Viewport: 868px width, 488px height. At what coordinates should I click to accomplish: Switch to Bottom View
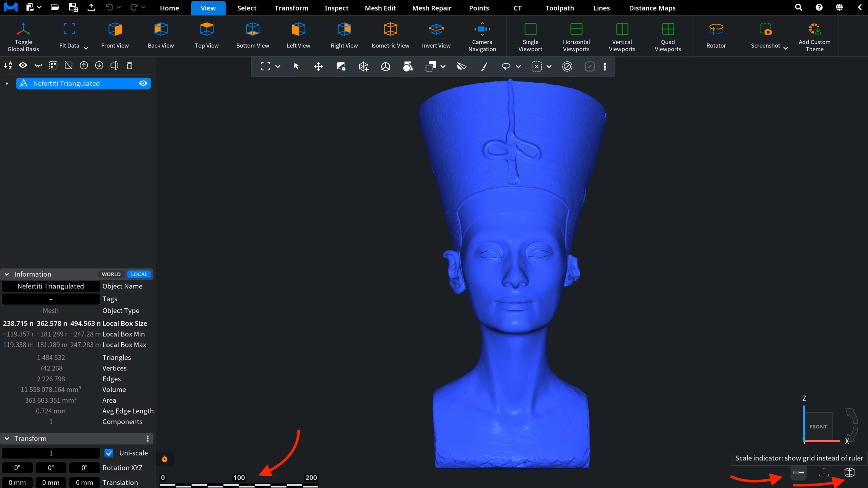pyautogui.click(x=253, y=36)
